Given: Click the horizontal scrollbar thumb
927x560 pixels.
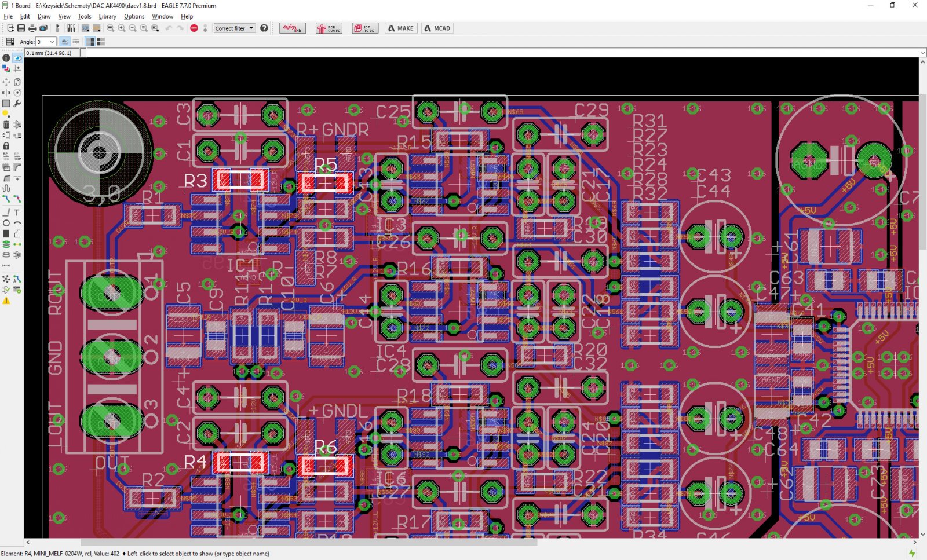Looking at the screenshot, I should point(309,543).
